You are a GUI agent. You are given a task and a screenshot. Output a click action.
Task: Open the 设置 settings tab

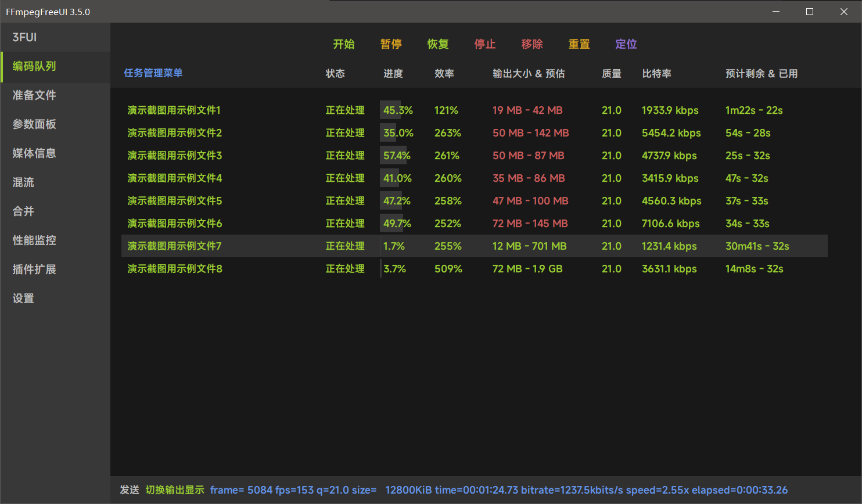[23, 298]
